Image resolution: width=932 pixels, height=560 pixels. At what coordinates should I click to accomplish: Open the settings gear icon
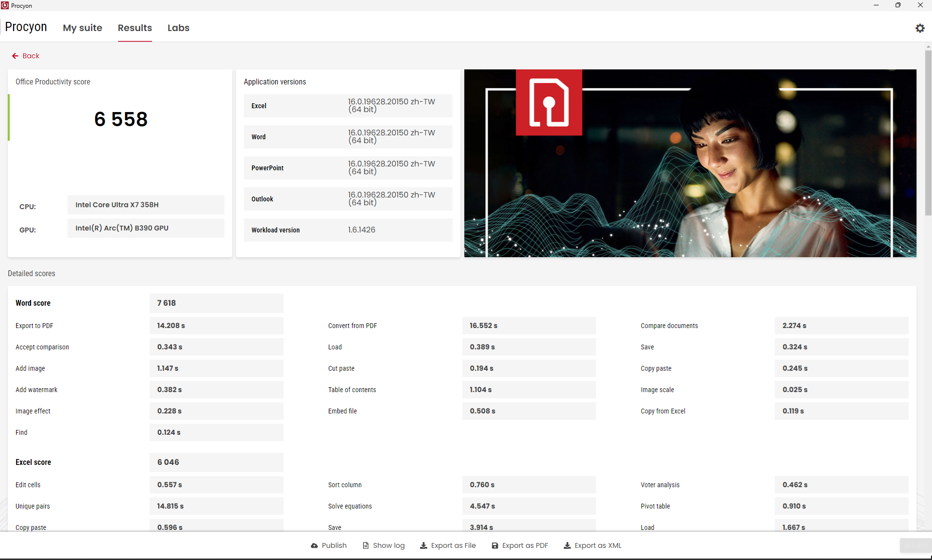coord(920,28)
